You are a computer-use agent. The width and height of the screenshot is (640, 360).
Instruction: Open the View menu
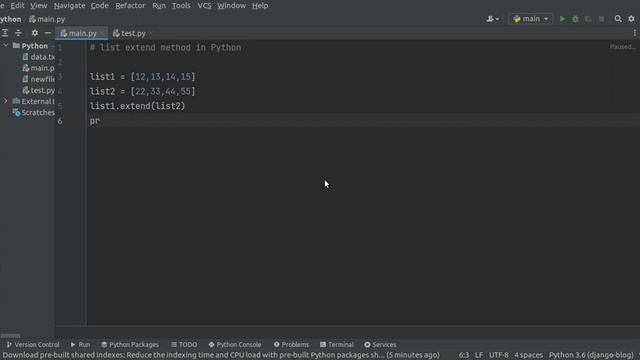click(39, 6)
